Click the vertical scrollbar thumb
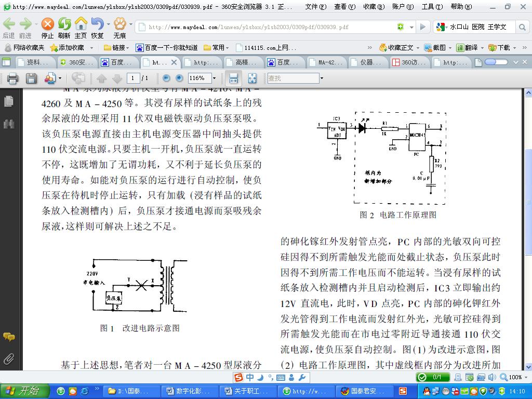Screen dimensions: 532x399 click(528, 202)
